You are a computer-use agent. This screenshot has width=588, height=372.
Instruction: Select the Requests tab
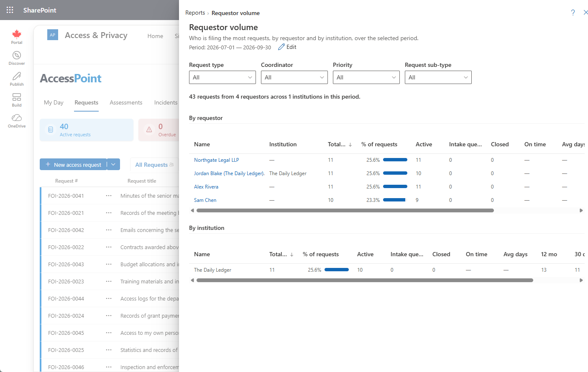point(87,102)
